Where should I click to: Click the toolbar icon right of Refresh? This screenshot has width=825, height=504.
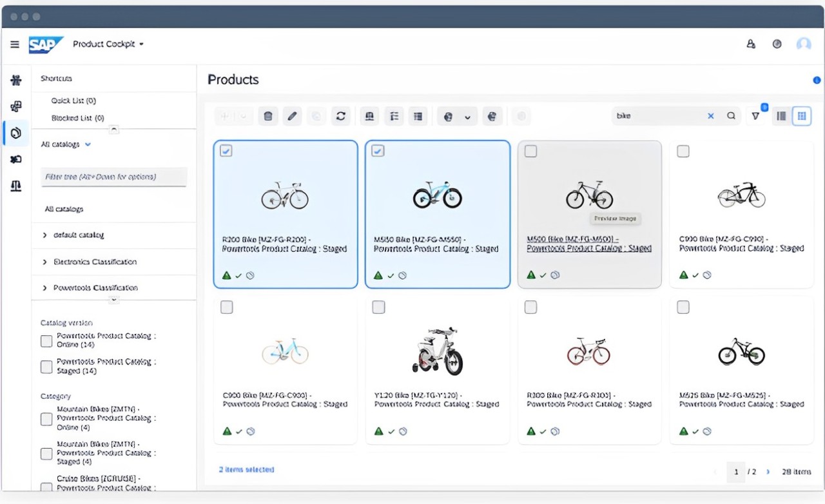[x=369, y=116]
